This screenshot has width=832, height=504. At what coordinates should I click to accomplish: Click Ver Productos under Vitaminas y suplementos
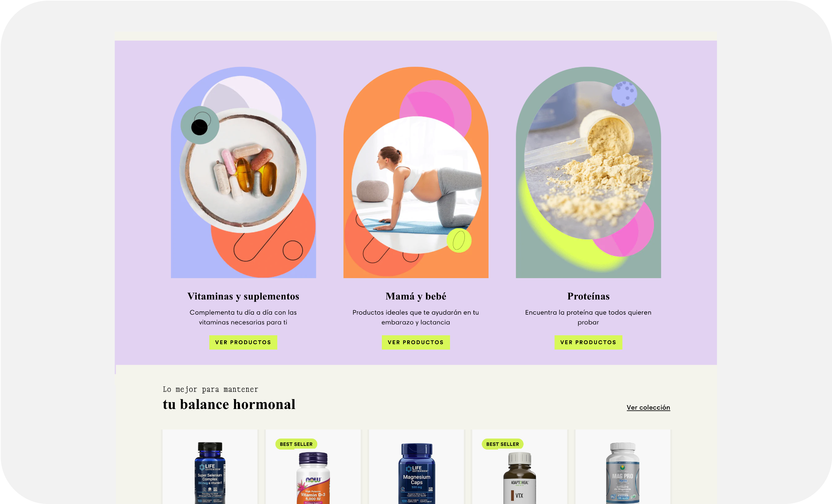pos(243,342)
